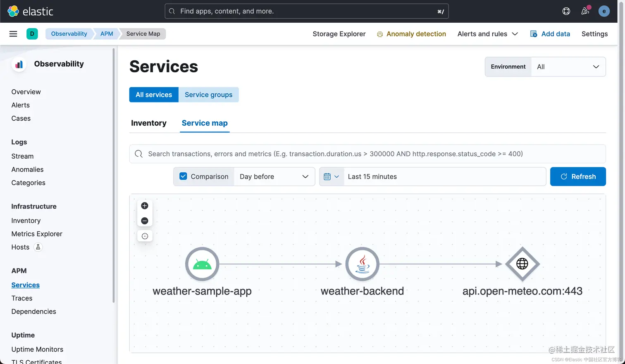Click the weather-sample-app label
625x364 pixels.
(202, 291)
